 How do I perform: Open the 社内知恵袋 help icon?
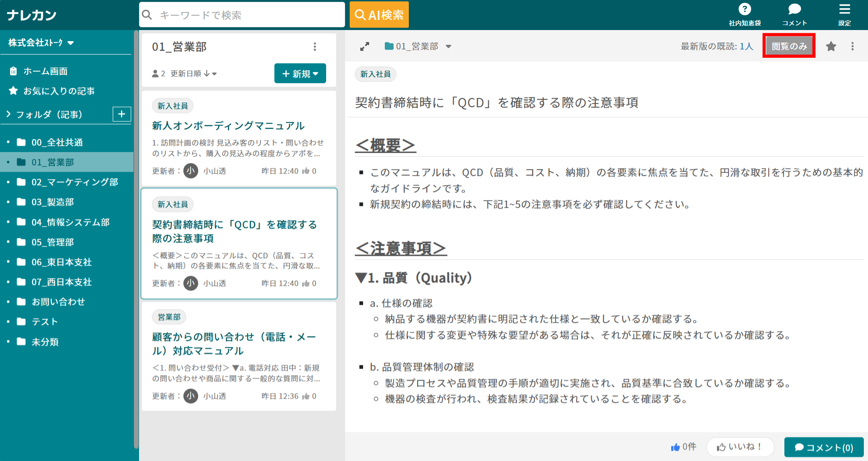coord(745,8)
